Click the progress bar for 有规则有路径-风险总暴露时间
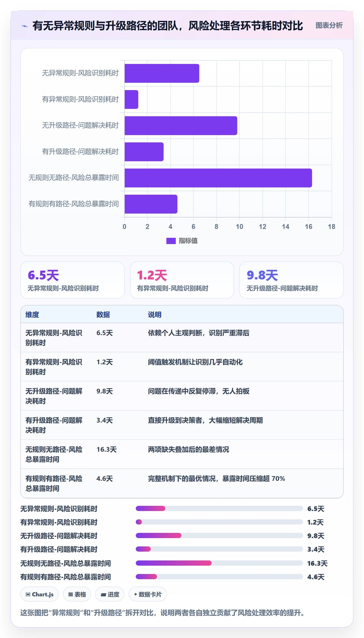The image size is (364, 638). pos(219,577)
